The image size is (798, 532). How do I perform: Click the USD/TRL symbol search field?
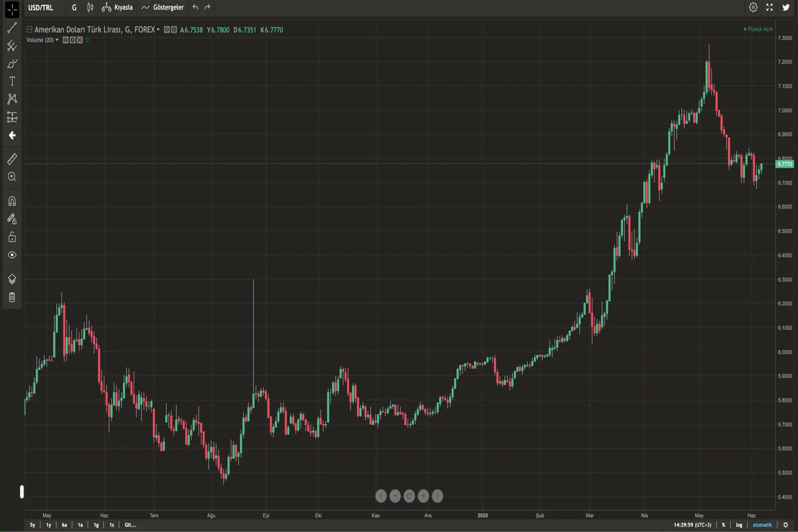(x=41, y=7)
